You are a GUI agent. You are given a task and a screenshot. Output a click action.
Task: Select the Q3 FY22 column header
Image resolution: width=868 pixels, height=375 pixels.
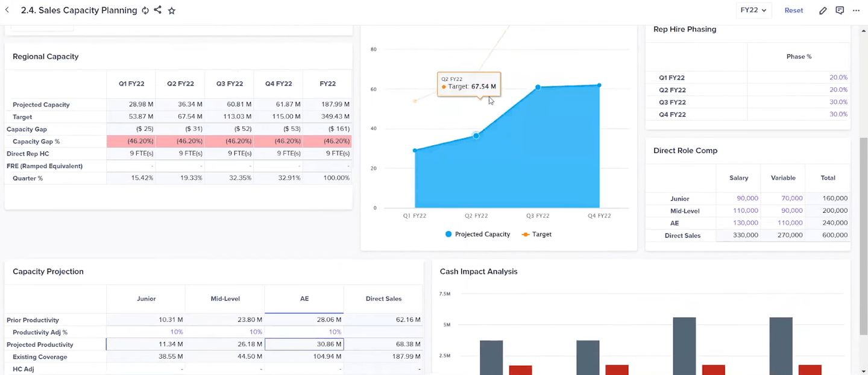pos(230,84)
